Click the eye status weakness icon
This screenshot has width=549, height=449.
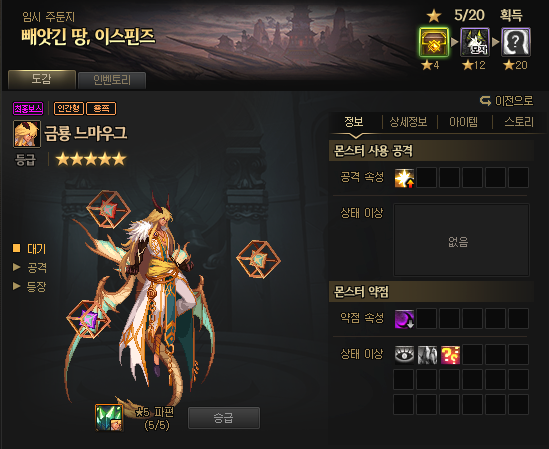404,354
